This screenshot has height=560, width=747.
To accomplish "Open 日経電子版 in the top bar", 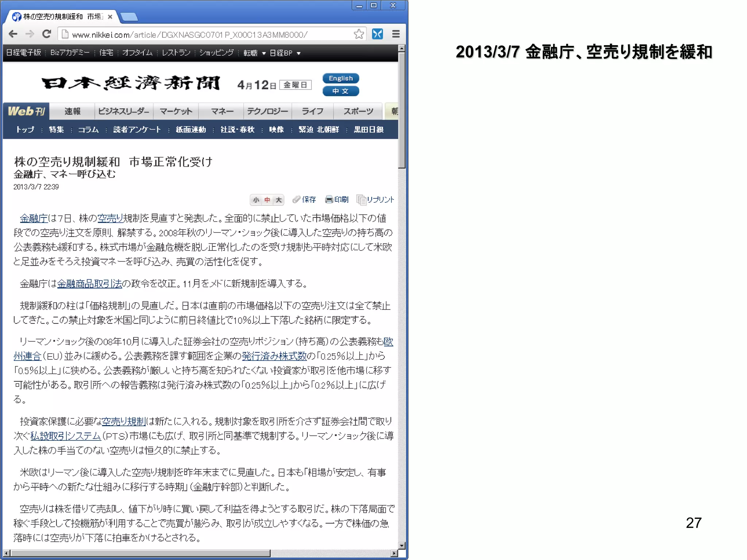I will click(24, 53).
